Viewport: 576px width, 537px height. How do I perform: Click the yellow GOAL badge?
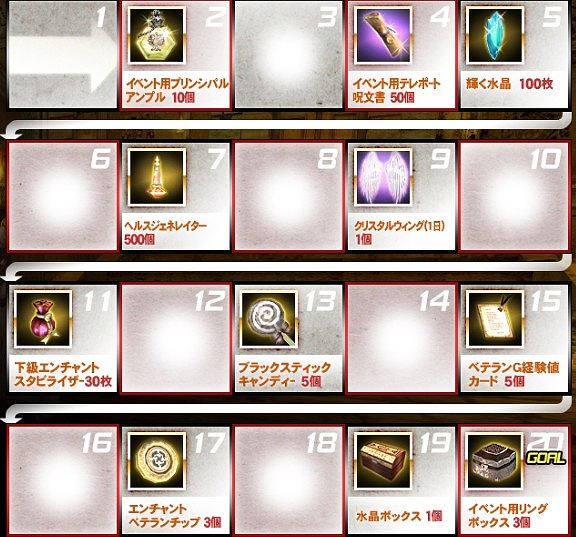coord(546,458)
